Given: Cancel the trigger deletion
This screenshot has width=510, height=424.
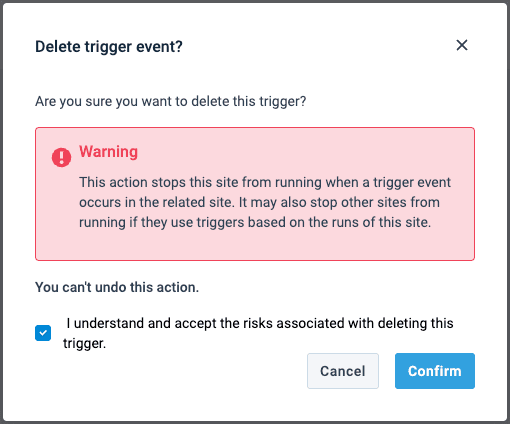Looking at the screenshot, I should tap(343, 371).
